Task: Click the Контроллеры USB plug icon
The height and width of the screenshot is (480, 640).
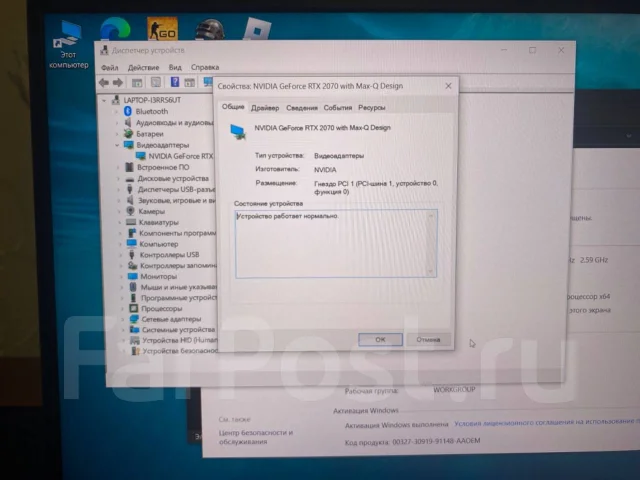Action: click(132, 255)
